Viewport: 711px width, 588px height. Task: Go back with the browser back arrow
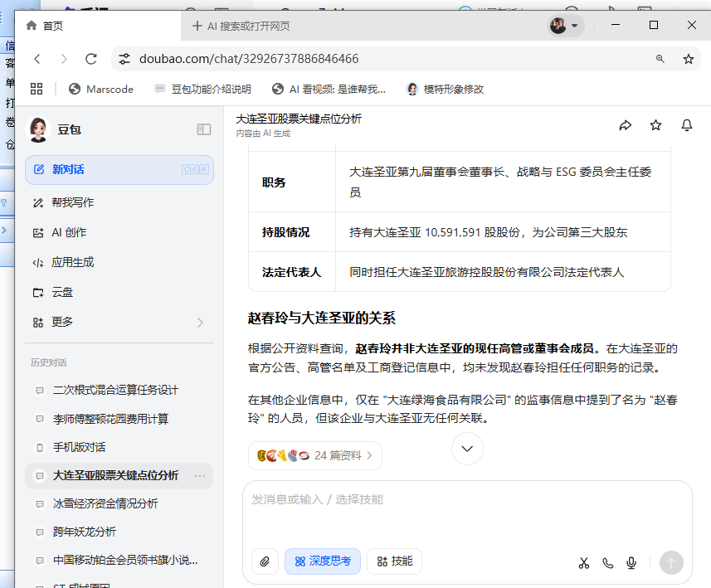tap(37, 59)
